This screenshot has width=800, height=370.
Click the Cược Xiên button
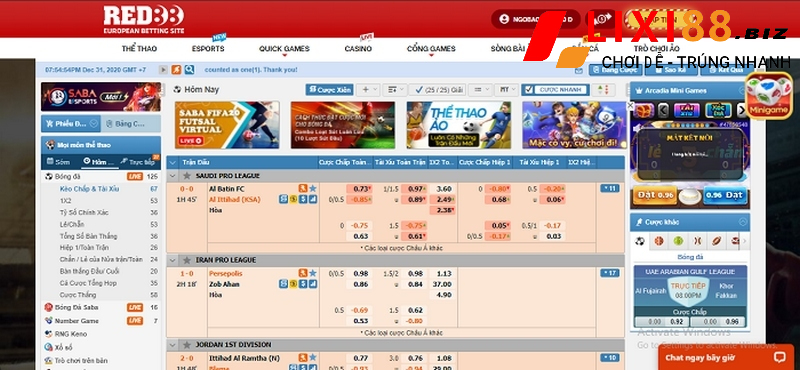tap(330, 90)
